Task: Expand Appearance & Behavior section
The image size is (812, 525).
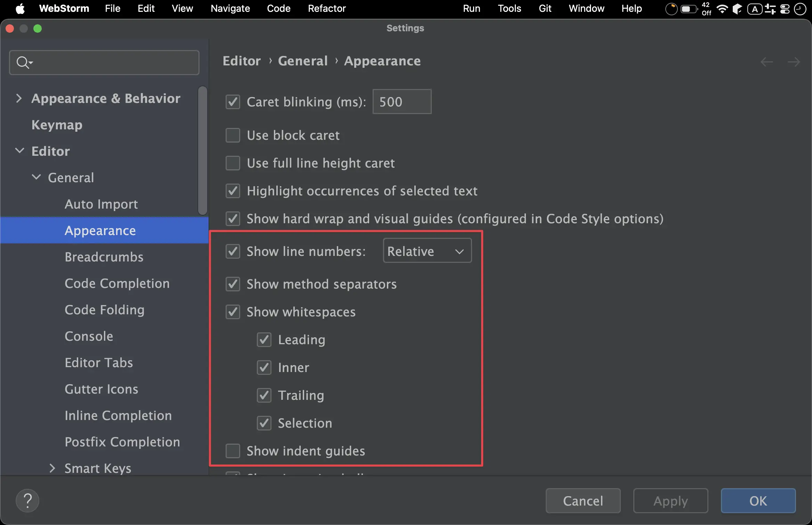Action: point(19,98)
